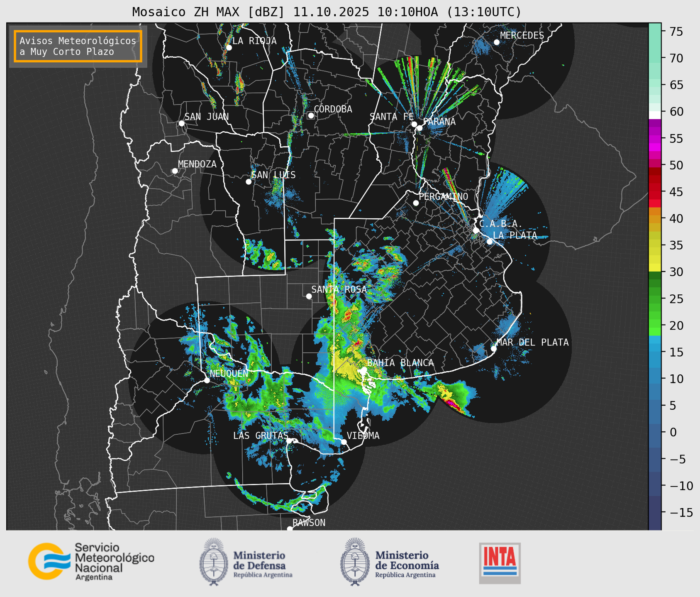Click the SAN JUAN city marker
This screenshot has height=597, width=700.
[x=181, y=123]
